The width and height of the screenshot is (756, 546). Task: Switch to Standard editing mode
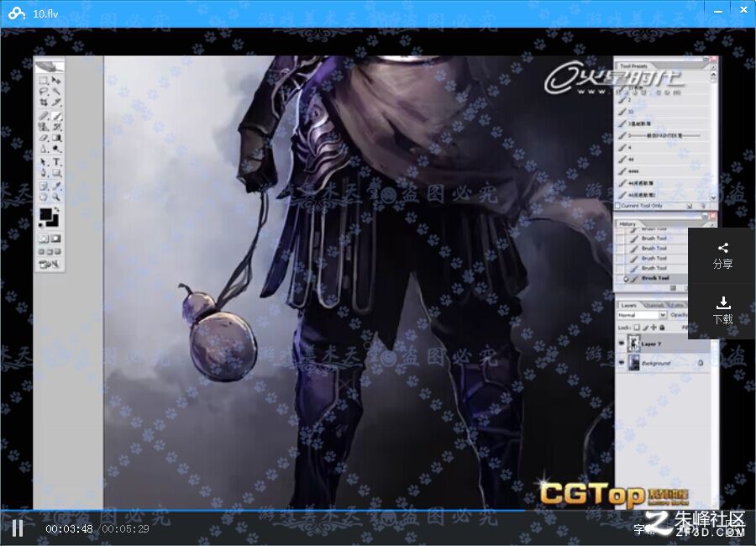pos(44,239)
